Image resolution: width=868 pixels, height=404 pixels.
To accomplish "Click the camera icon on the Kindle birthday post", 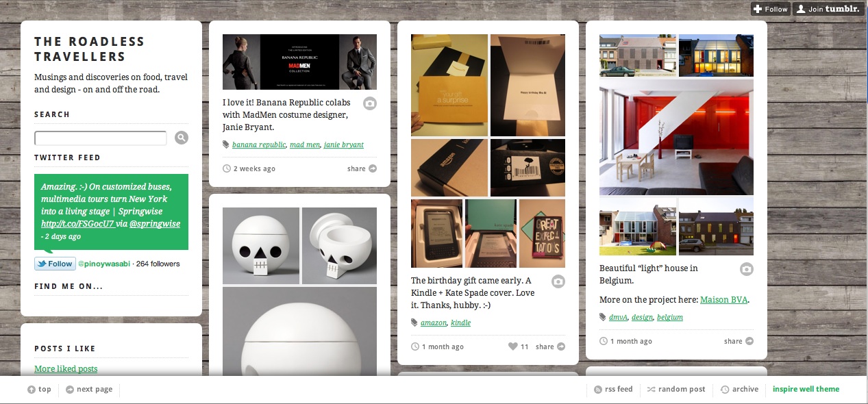I will coord(558,281).
